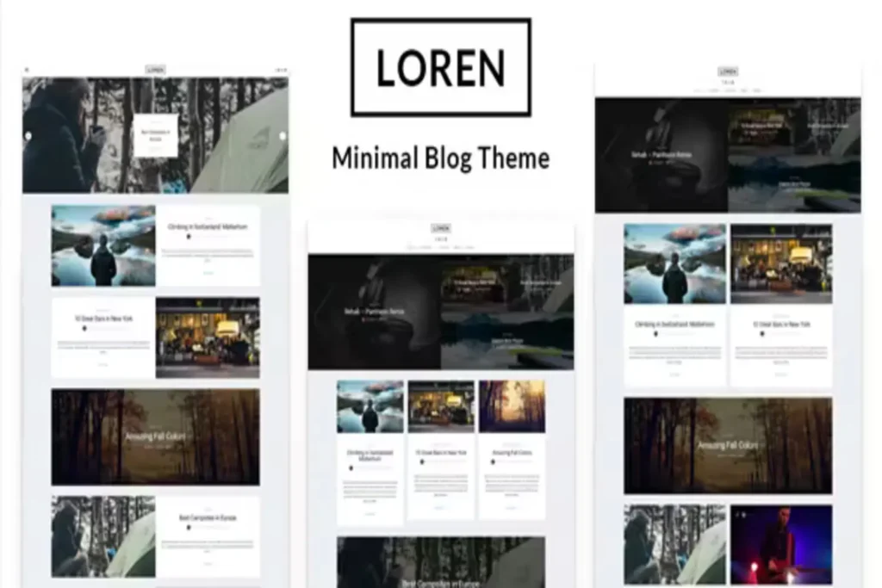The image size is (882, 588).
Task: Click small LOREN logo in left preview header
Action: pos(155,70)
